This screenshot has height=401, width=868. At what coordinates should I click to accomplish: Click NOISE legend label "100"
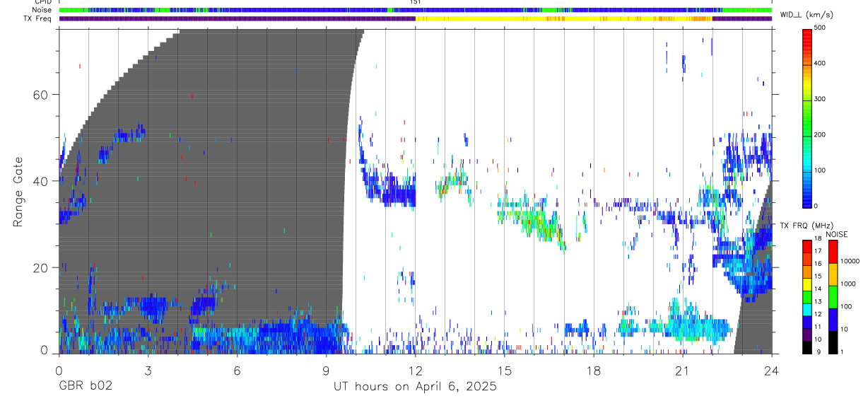pos(845,306)
